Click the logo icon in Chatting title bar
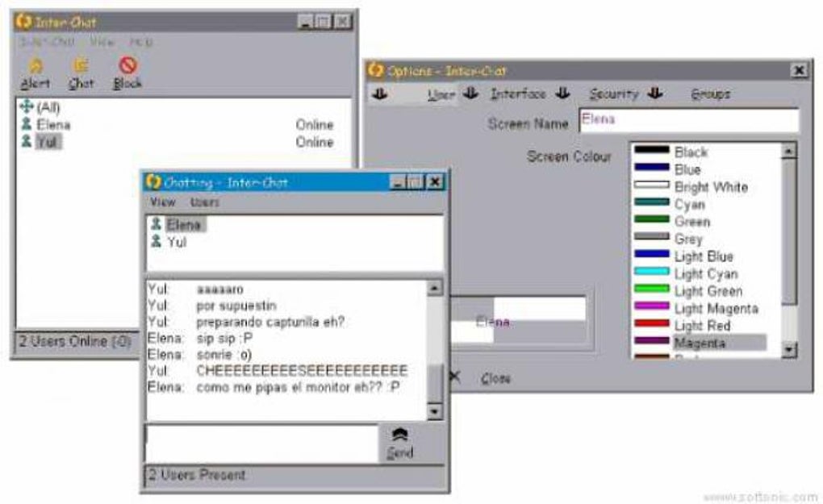 click(152, 182)
